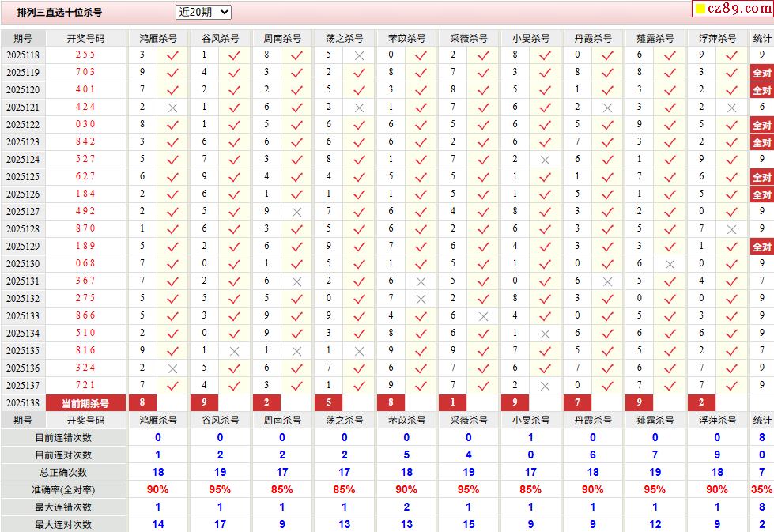
Task: Click the gray X in 小旻杀号 for period 2025124
Action: tap(545, 160)
